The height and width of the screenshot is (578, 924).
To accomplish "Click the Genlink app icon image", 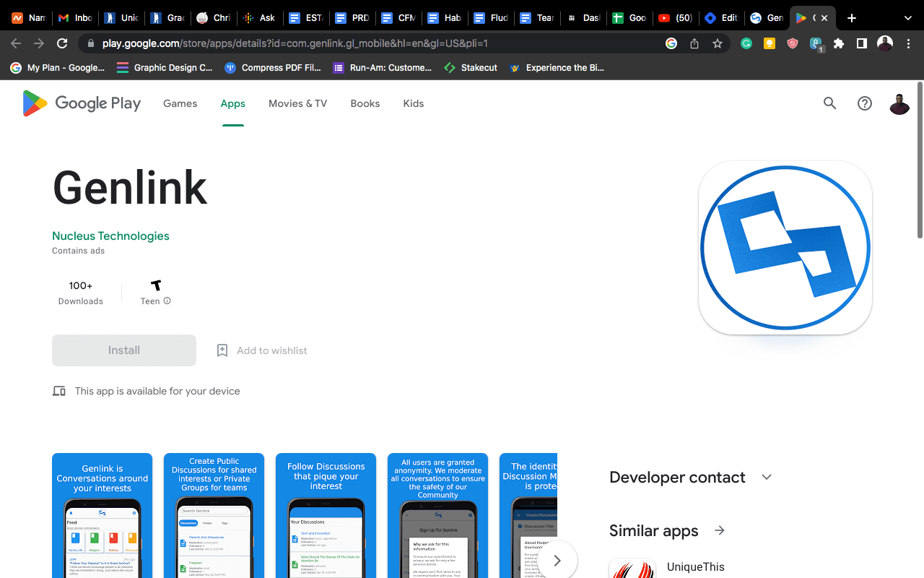I will coord(785,247).
